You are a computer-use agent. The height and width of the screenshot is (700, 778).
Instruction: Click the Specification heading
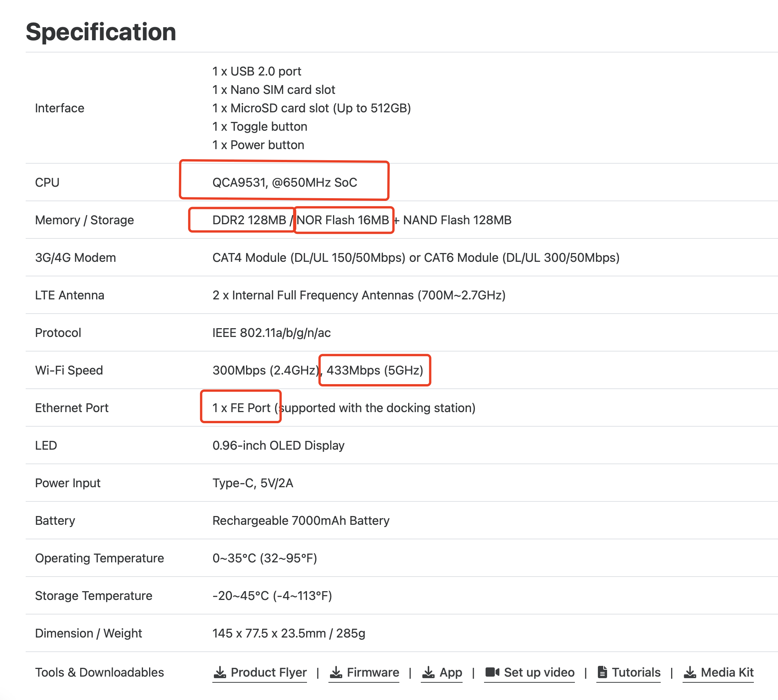101,31
